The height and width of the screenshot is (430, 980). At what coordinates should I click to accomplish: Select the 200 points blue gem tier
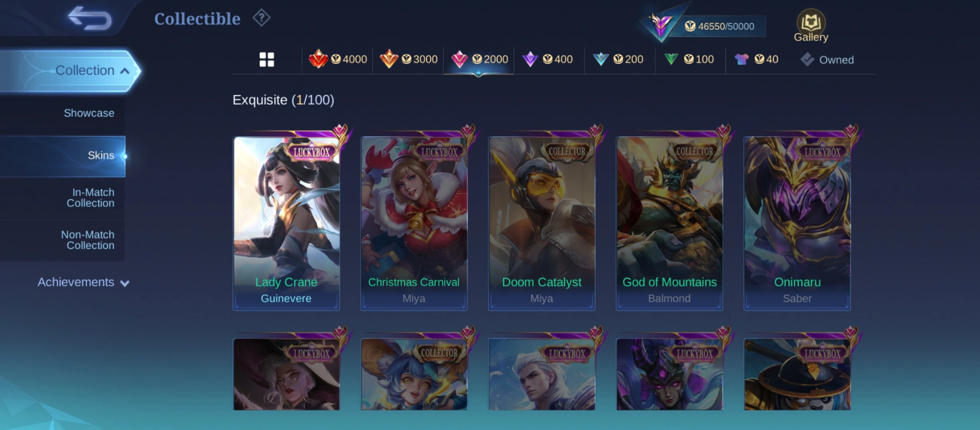click(x=618, y=59)
